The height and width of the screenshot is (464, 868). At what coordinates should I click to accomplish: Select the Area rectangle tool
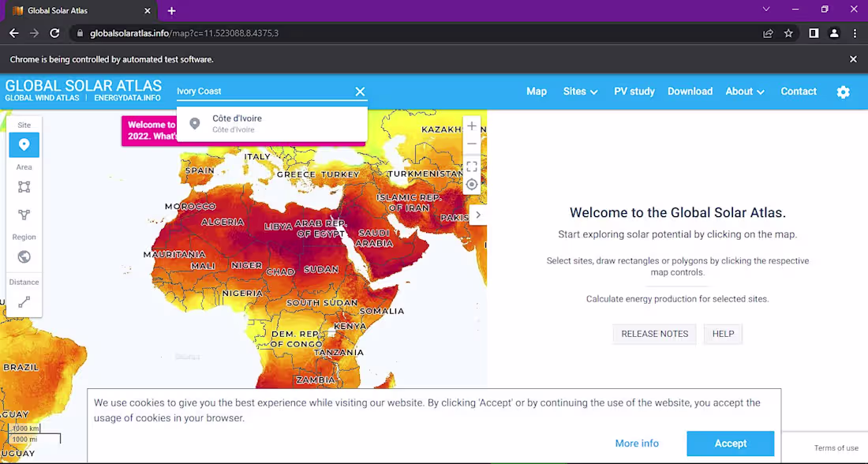coord(24,187)
